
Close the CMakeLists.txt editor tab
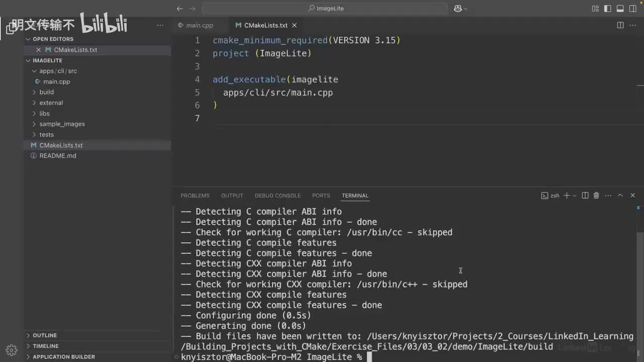tap(294, 25)
